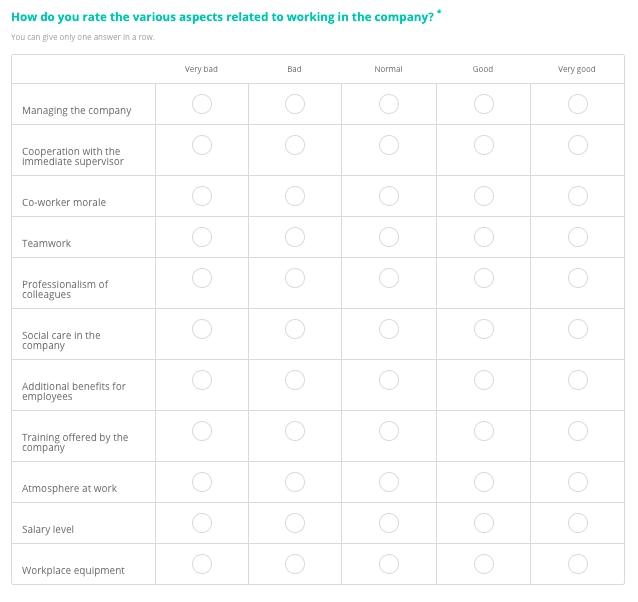638x602 pixels.
Task: Rate Workplace equipment as Normal
Action: point(389,564)
